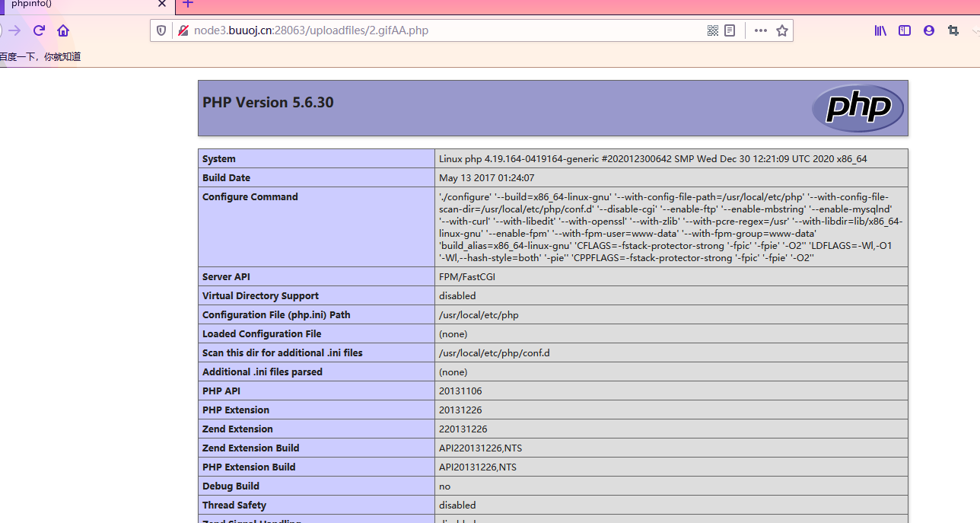The image size is (980, 523).
Task: Take a screenshot with the crop icon
Action: click(953, 30)
